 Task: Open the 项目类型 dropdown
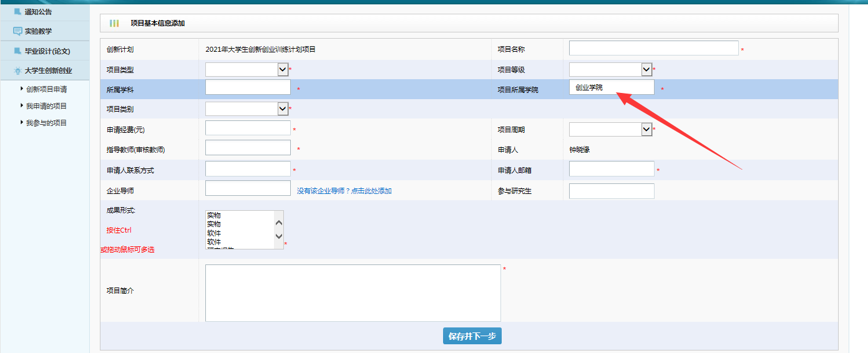pyautogui.click(x=246, y=70)
